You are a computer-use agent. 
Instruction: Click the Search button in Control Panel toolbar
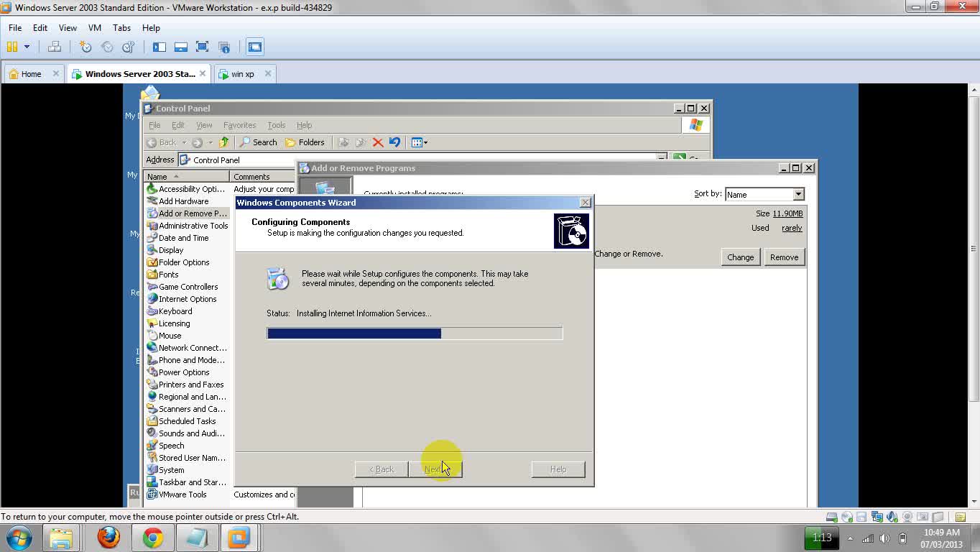[x=258, y=142]
